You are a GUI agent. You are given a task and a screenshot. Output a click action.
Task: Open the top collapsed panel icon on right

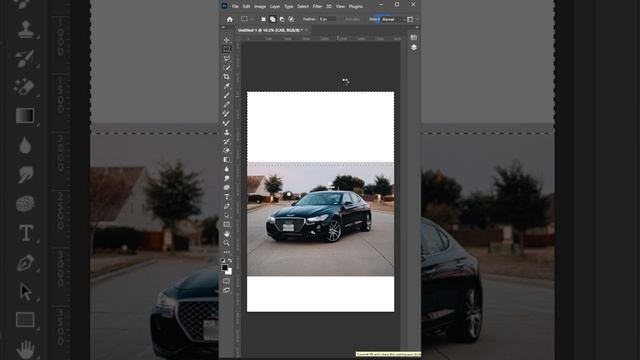tap(413, 38)
